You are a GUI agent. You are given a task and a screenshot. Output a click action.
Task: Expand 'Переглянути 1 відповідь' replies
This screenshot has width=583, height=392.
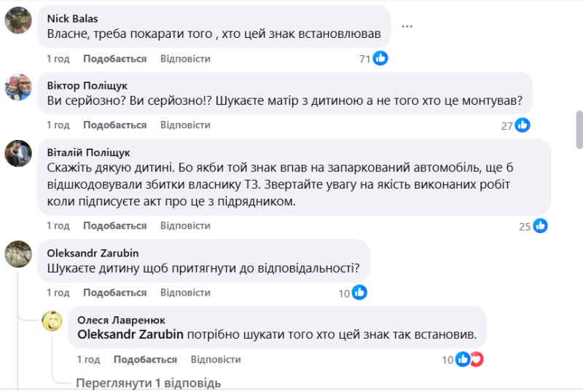point(149,383)
